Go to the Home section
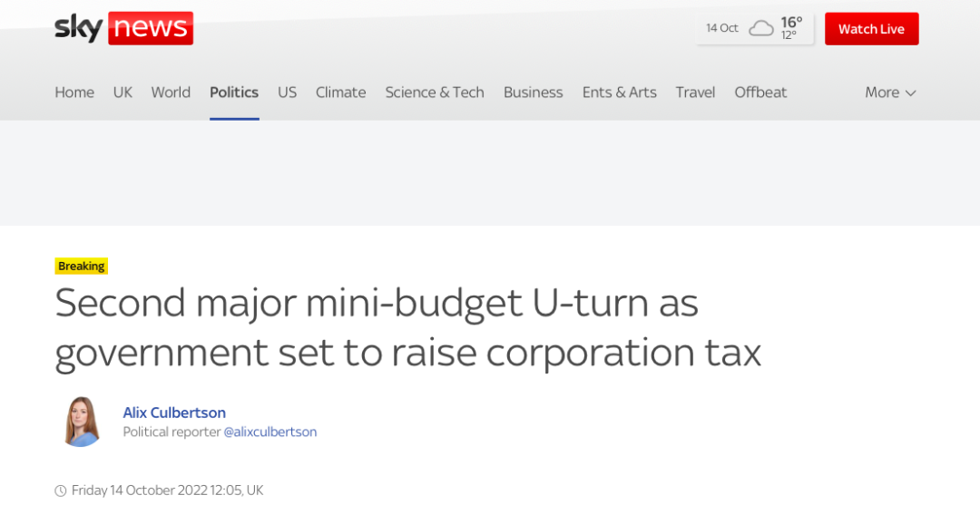 [74, 92]
